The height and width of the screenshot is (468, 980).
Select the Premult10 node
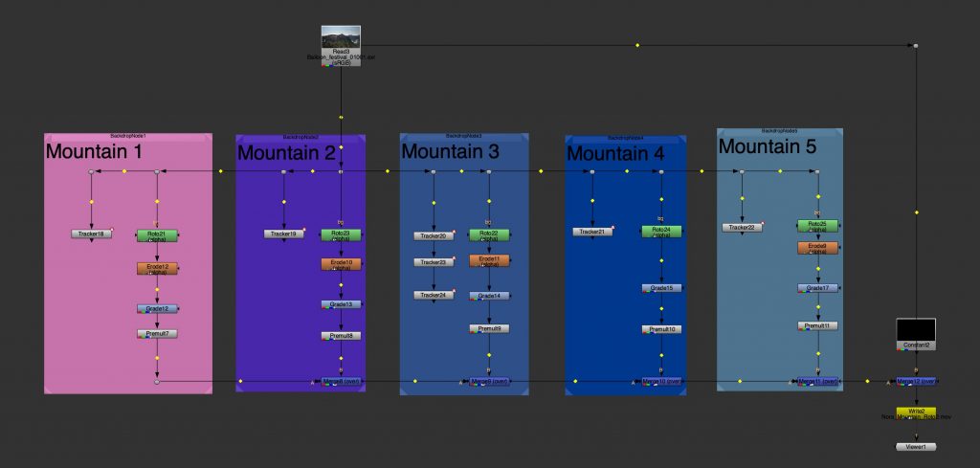pos(660,329)
